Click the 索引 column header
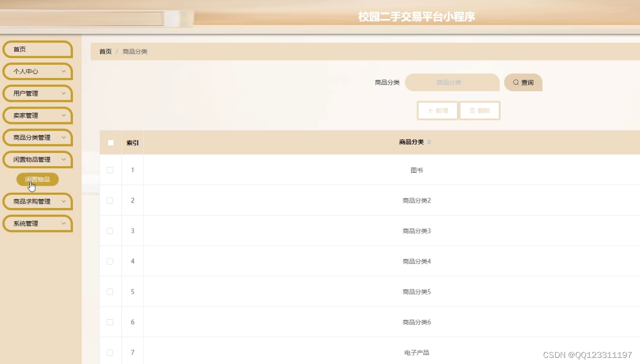Screen dimensions: 640x364 [133, 143]
